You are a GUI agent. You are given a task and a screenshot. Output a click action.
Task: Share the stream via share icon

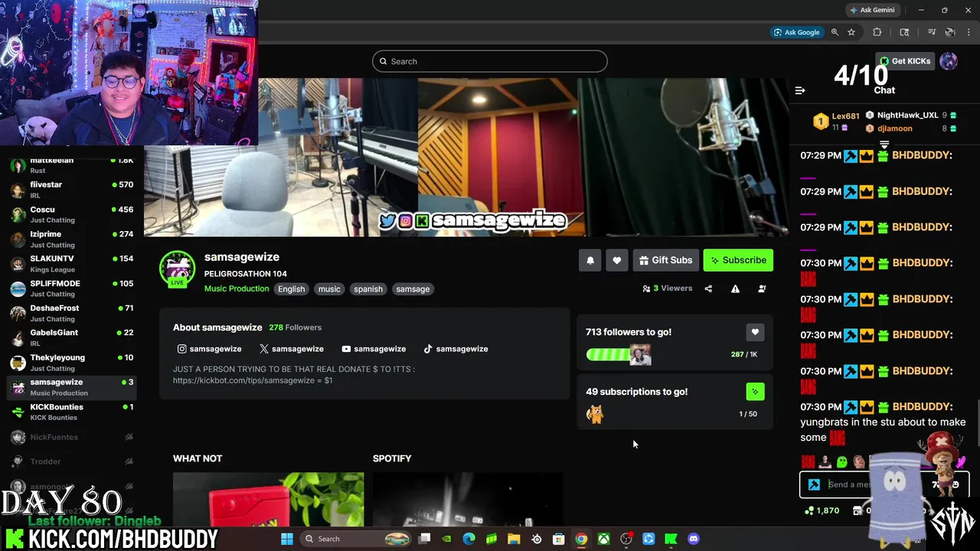(x=708, y=289)
